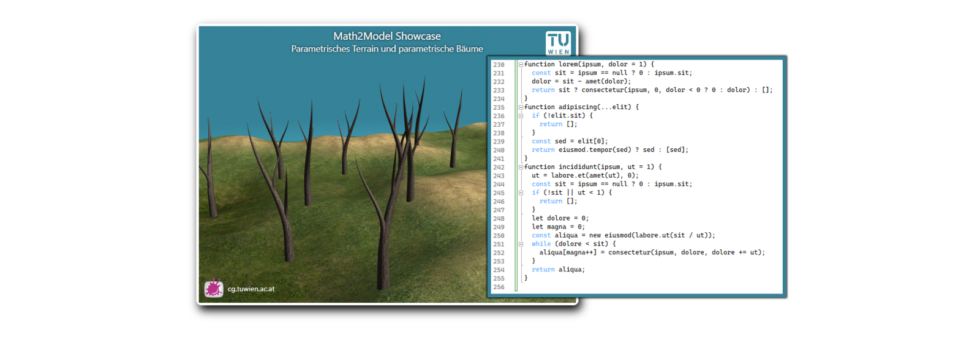The width and height of the screenshot is (980, 337).
Task: Click the 'const aliqua = new eiusmod' line
Action: pyautogui.click(x=623, y=236)
